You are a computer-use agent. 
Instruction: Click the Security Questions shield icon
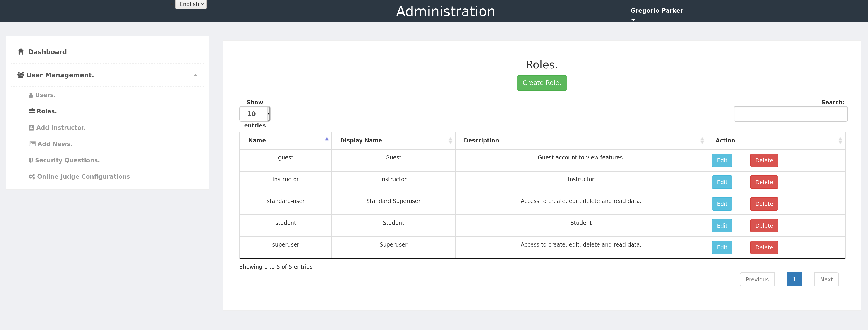coord(31,160)
